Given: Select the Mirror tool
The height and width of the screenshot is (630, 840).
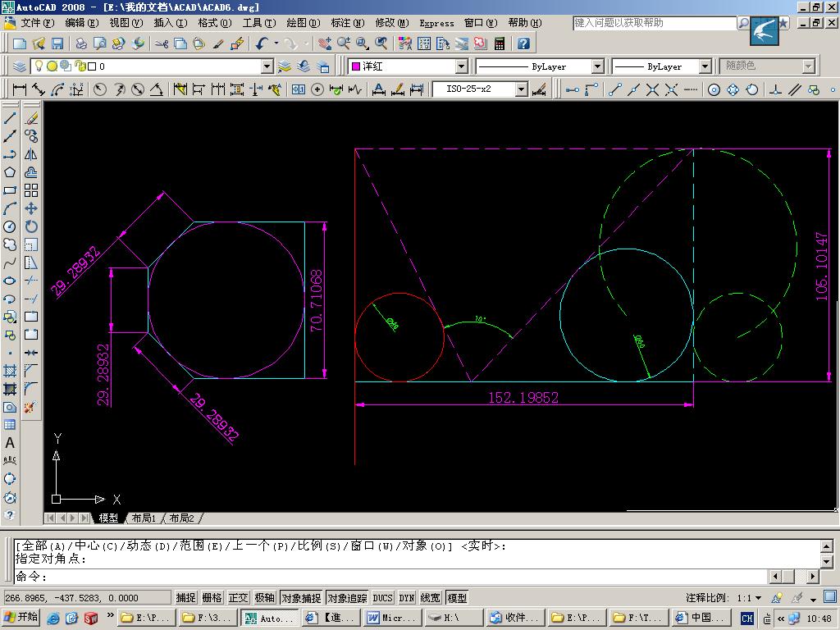Looking at the screenshot, I should (31, 154).
